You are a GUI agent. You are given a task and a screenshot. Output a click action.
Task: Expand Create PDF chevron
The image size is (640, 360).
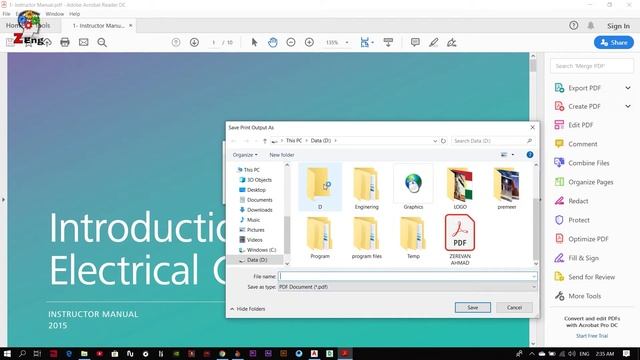click(x=628, y=106)
